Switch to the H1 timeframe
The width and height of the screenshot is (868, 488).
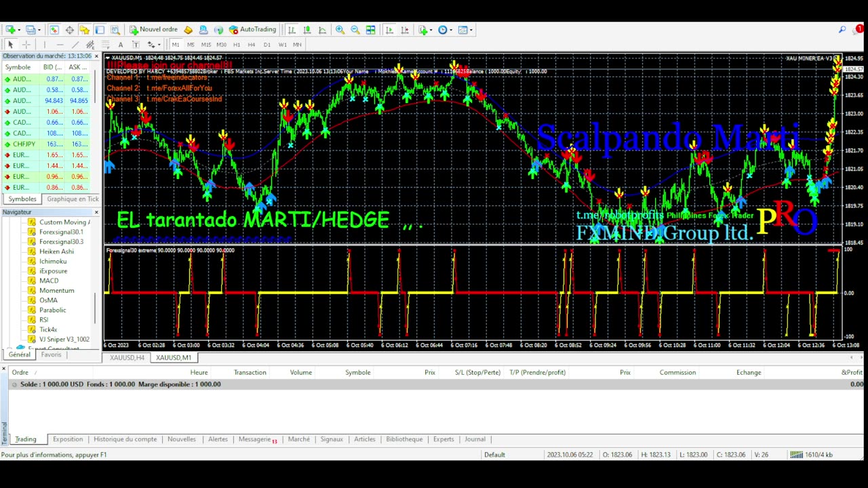click(237, 45)
